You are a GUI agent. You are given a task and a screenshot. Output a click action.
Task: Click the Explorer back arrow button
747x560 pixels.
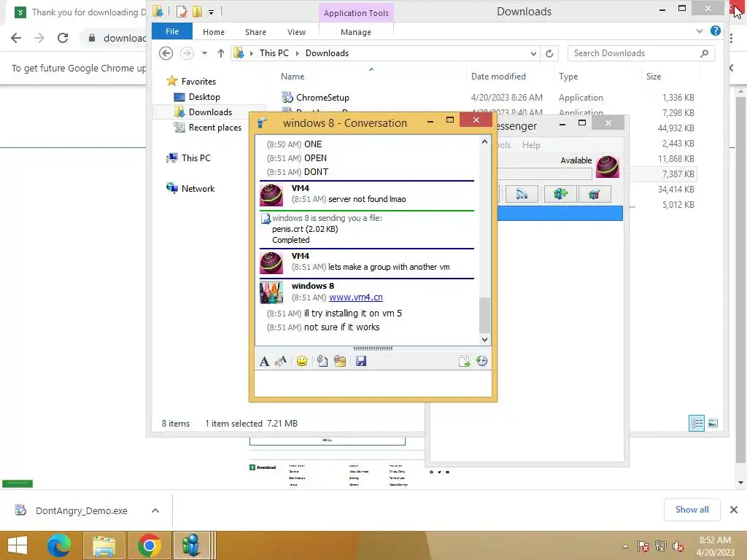tap(166, 52)
